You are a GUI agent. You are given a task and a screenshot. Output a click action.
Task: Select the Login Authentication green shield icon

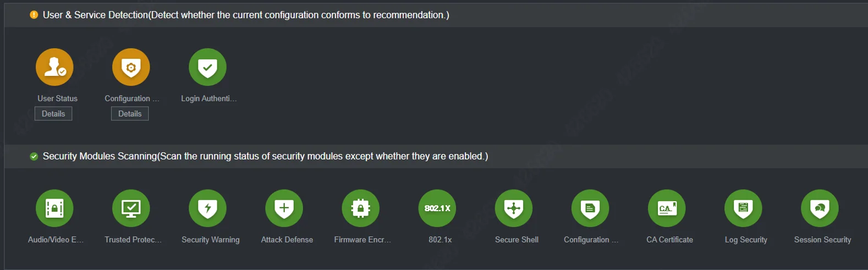click(207, 67)
